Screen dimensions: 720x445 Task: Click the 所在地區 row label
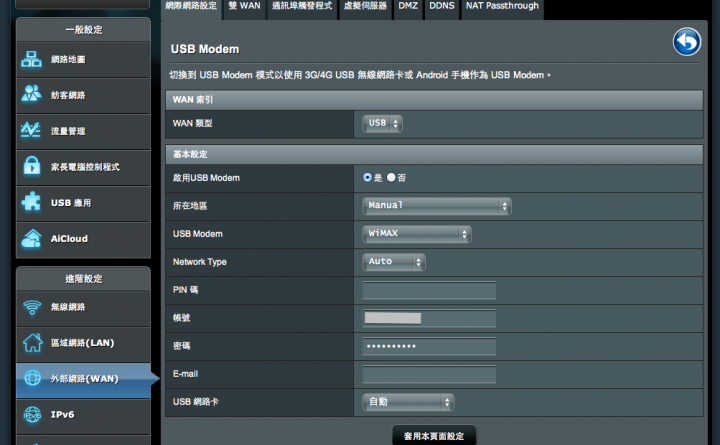click(x=190, y=206)
